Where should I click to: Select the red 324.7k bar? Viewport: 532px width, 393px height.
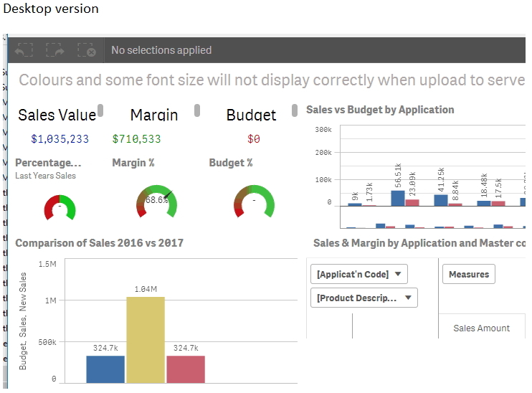click(186, 369)
